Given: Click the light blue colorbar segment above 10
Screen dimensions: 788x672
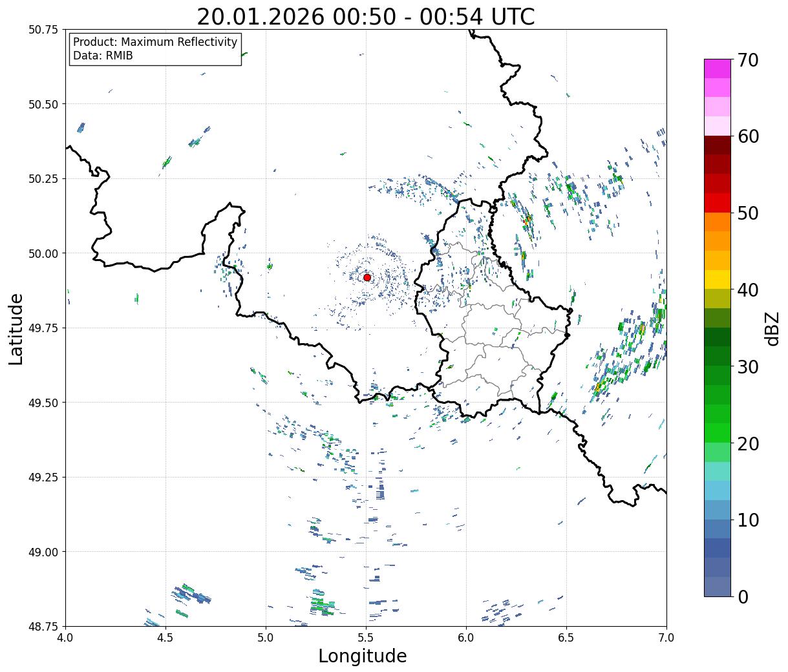Looking at the screenshot, I should (x=718, y=490).
